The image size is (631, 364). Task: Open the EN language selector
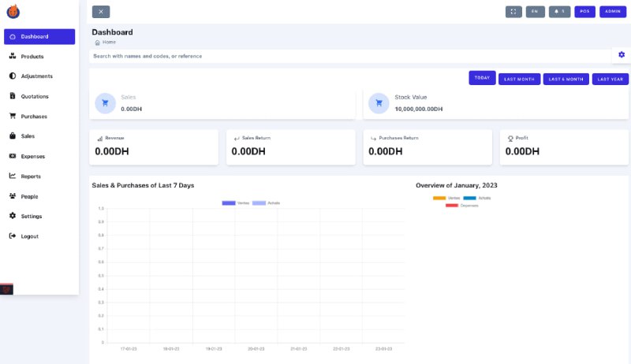(536, 12)
